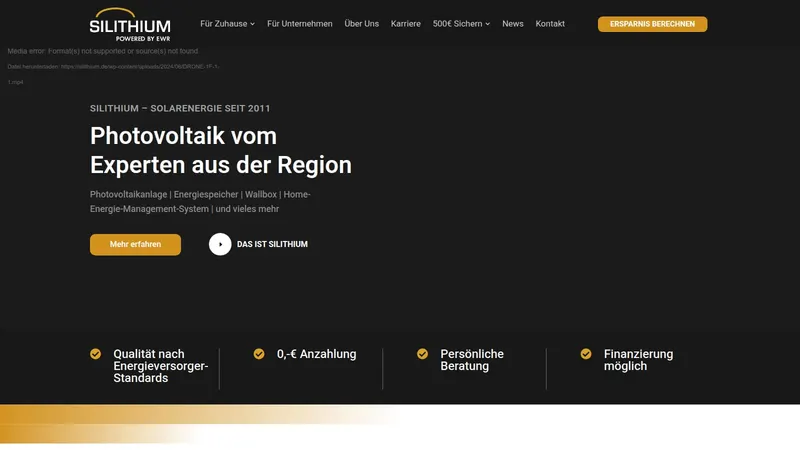800x450 pixels.
Task: Click the Mehr erfahren button
Action: click(135, 244)
